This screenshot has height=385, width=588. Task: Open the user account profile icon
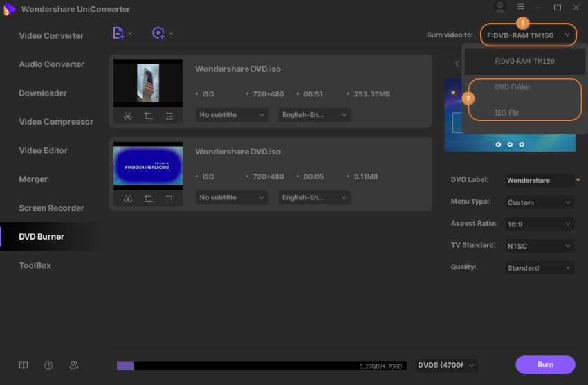[500, 8]
